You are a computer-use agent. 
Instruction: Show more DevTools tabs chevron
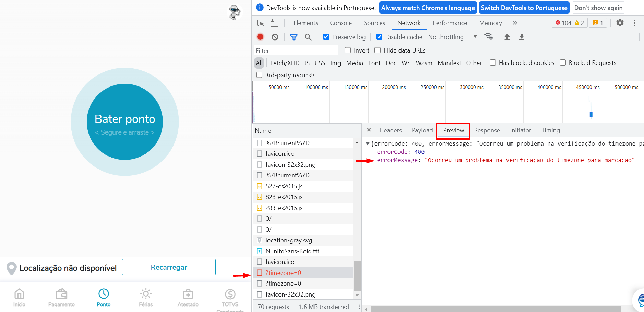pos(515,23)
